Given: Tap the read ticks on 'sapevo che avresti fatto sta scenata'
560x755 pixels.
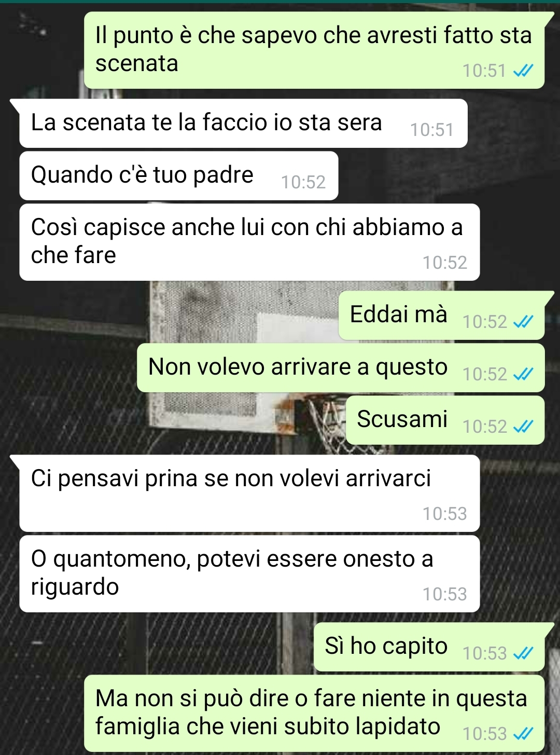Looking at the screenshot, I should point(523,71).
